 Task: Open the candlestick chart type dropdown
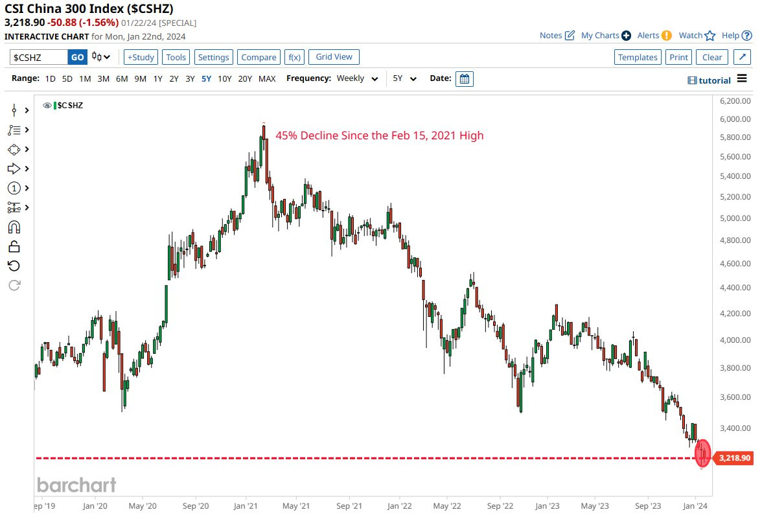click(101, 57)
